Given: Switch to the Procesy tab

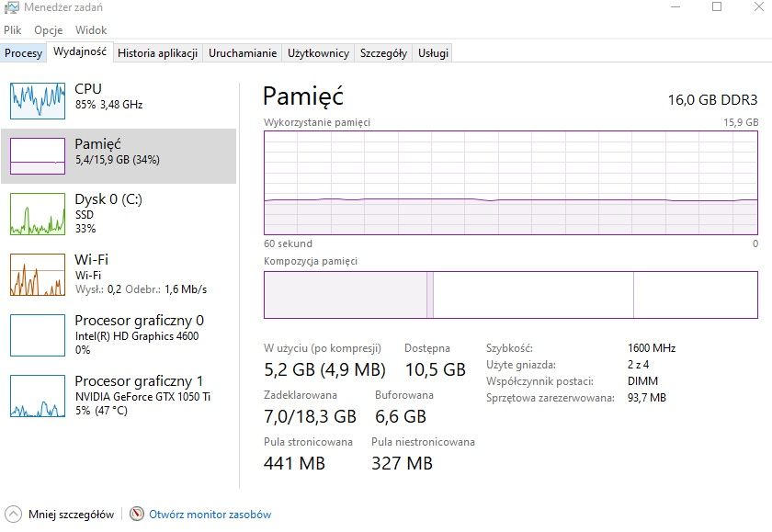Looking at the screenshot, I should click(23, 53).
